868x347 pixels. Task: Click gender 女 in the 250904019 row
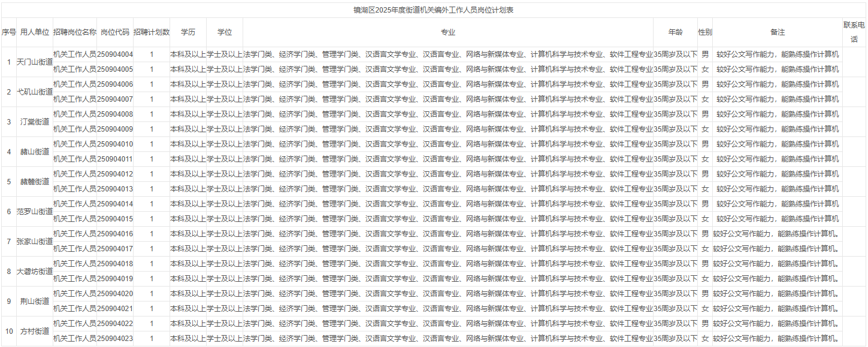(x=705, y=278)
